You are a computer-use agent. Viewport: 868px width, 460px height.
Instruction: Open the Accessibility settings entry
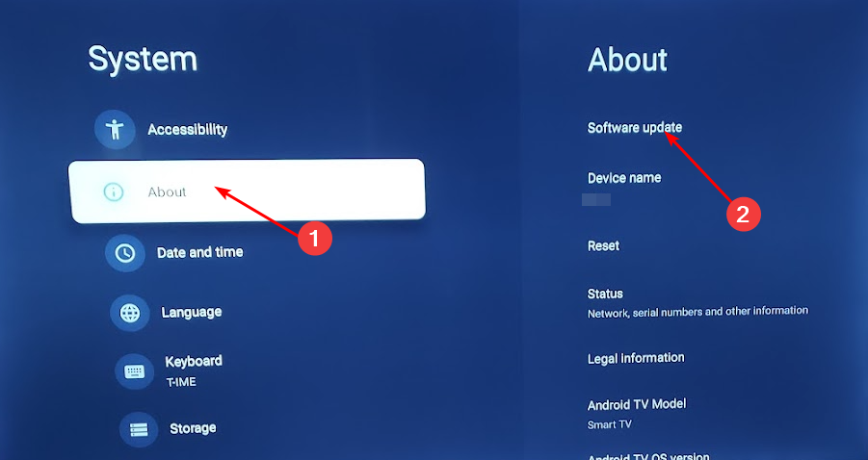[188, 129]
